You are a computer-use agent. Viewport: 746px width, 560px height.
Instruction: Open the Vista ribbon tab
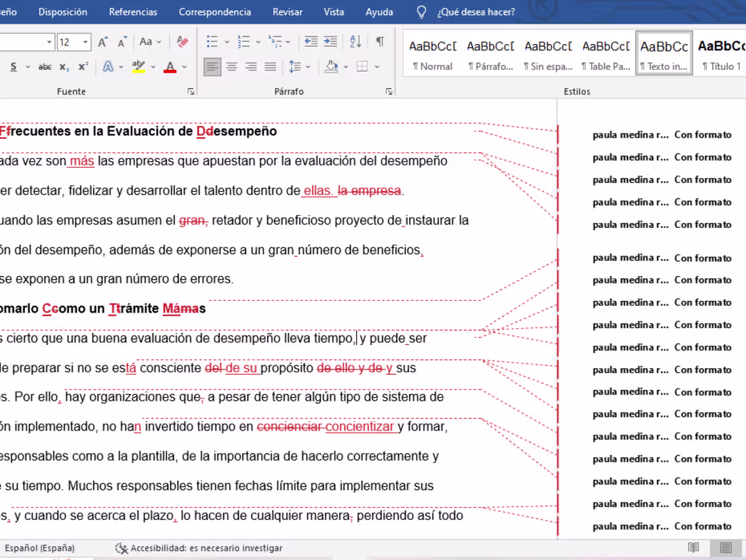point(334,12)
